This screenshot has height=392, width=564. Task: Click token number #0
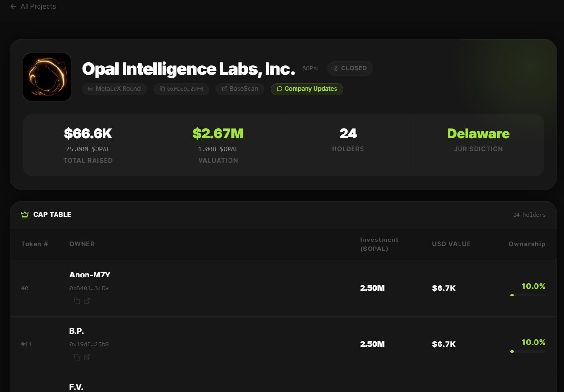click(x=25, y=288)
